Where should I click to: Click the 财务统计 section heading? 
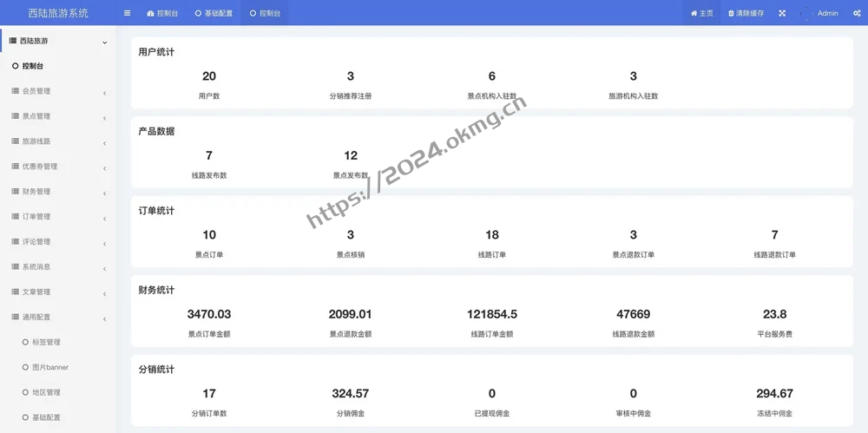pos(156,290)
